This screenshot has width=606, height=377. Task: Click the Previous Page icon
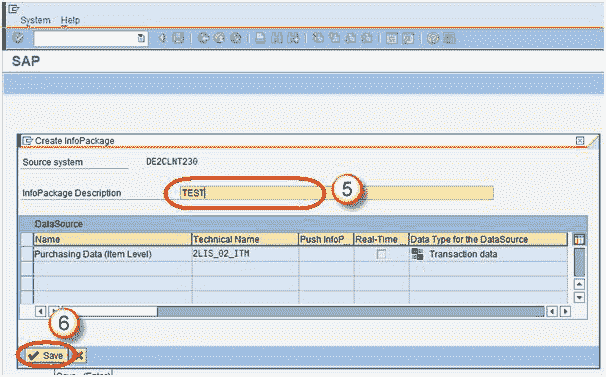pyautogui.click(x=334, y=38)
